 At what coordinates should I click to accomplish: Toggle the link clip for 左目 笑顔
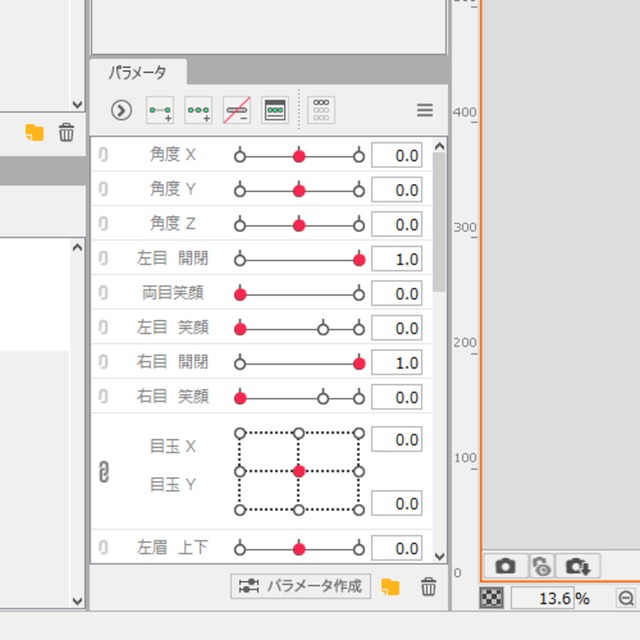(103, 328)
